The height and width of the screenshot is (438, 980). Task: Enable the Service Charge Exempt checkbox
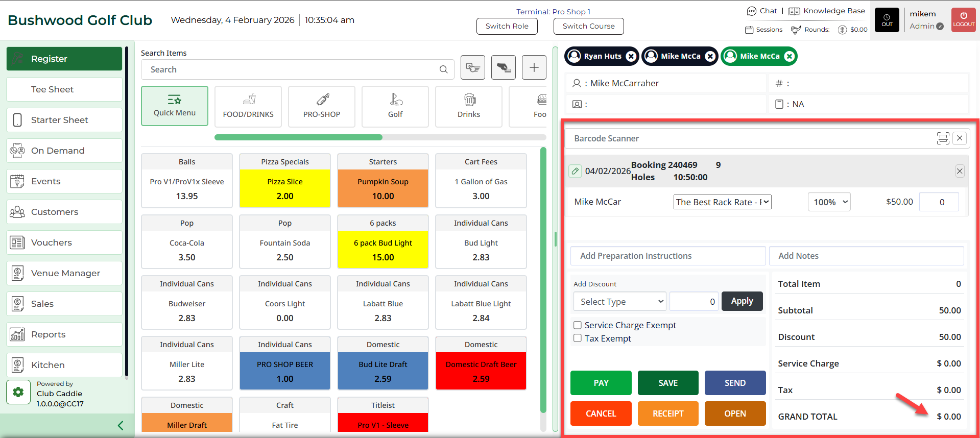tap(578, 325)
